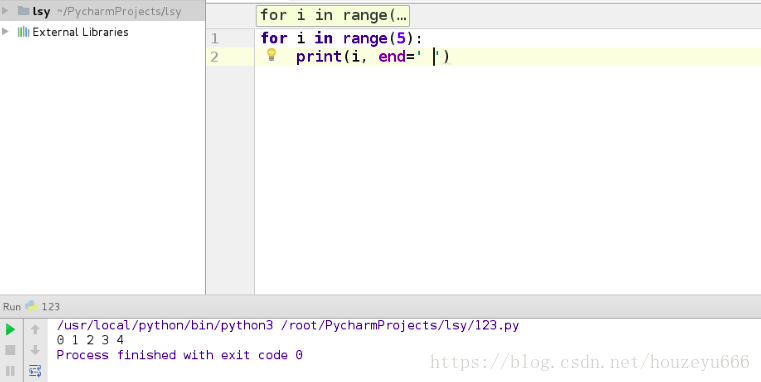Click the 'for' keyword on line 1
Screen dimensions: 761x382
click(x=274, y=38)
